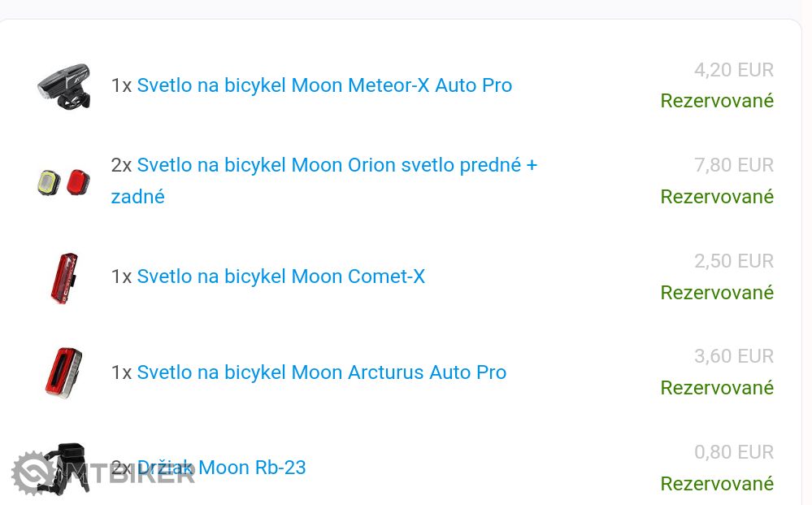Click the 3,60 EUR price
This screenshot has width=812, height=505.
click(733, 356)
